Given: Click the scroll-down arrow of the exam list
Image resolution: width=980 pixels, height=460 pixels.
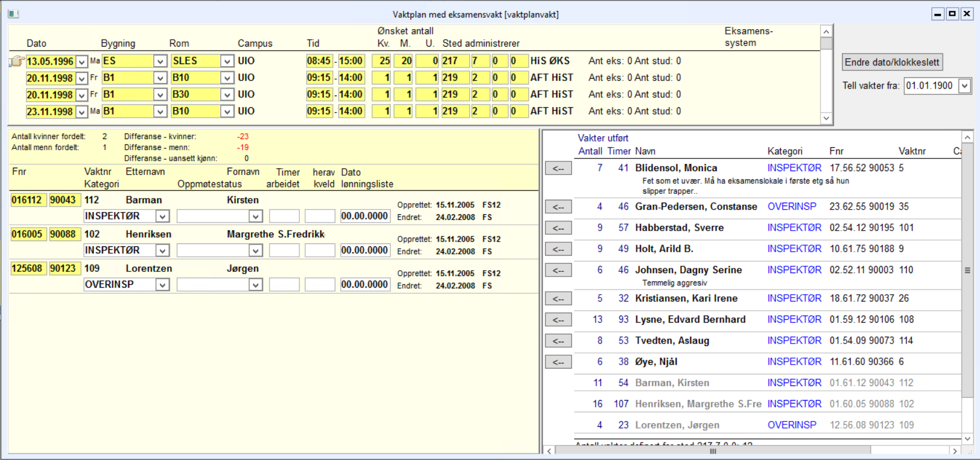Looking at the screenshot, I should point(826,118).
